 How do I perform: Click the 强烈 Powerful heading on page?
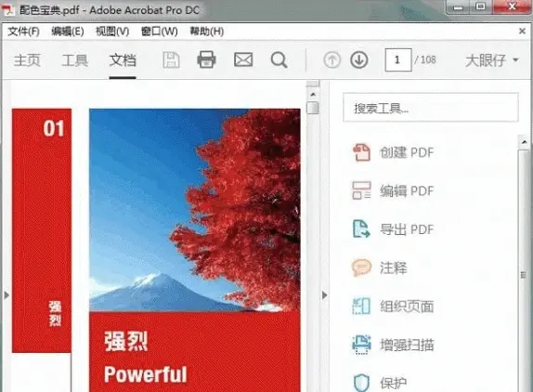(x=146, y=358)
